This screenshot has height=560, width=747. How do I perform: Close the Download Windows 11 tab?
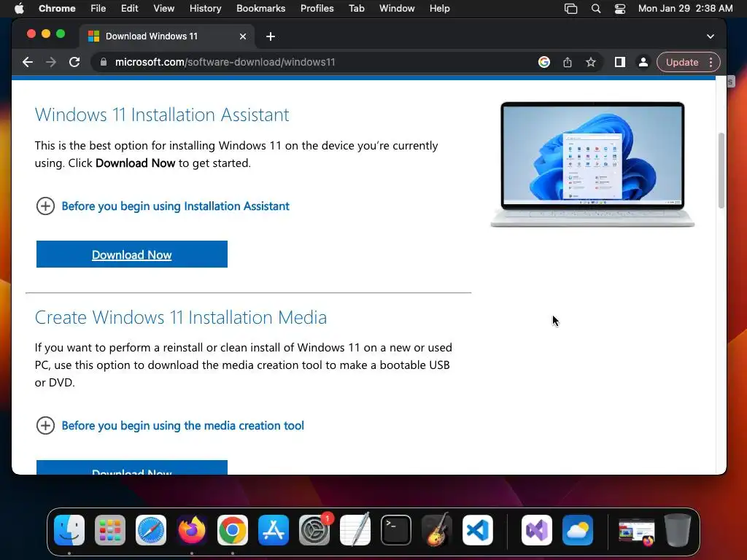click(243, 36)
